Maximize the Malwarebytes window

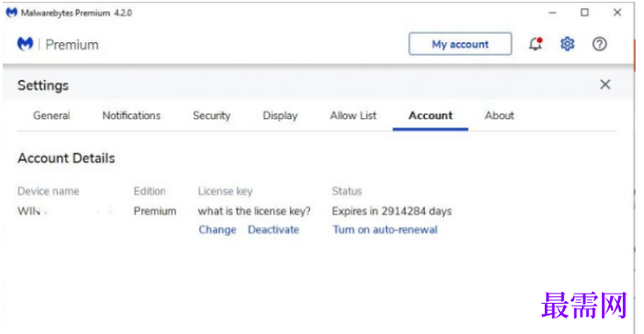[x=584, y=13]
